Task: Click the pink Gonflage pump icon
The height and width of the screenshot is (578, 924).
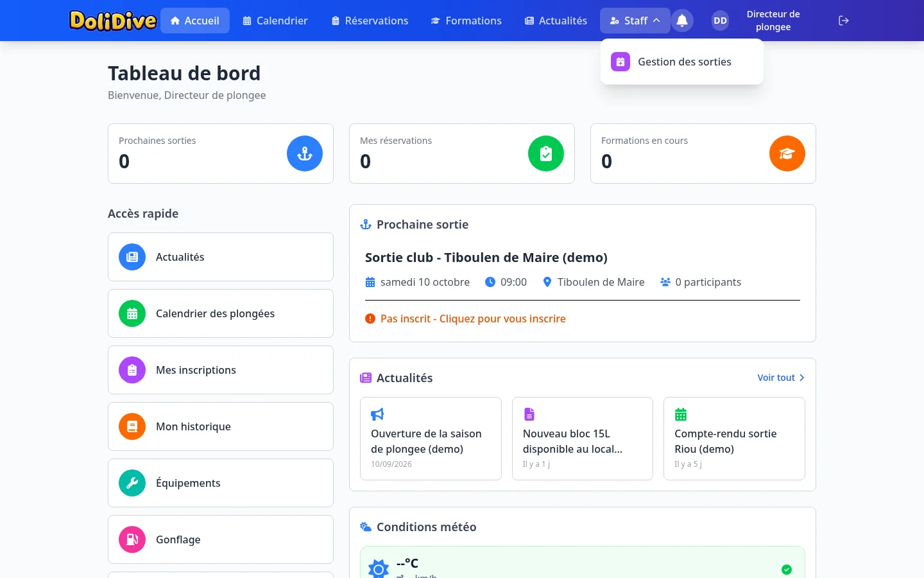Action: (x=132, y=539)
